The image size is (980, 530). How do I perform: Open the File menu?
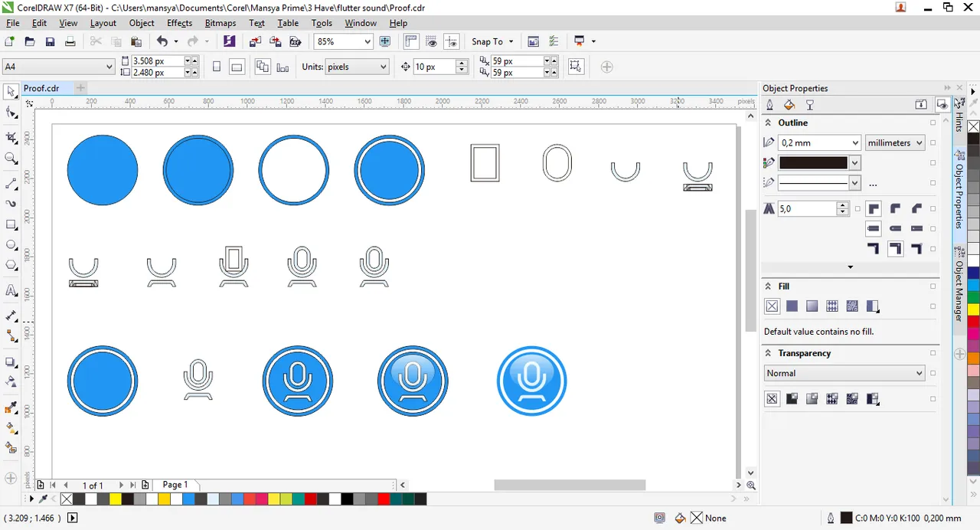click(x=13, y=23)
